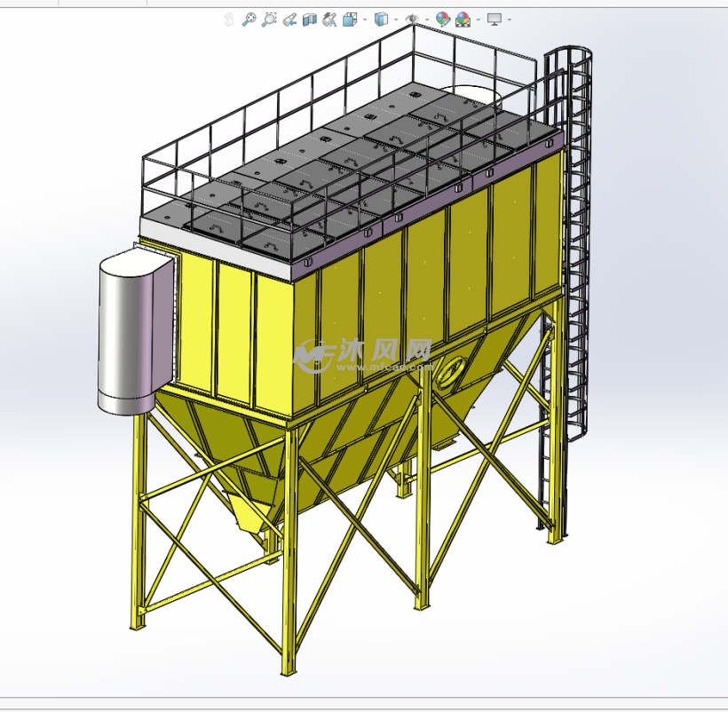Toggle the Section View tool
Image resolution: width=728 pixels, height=712 pixels.
pos(309,19)
